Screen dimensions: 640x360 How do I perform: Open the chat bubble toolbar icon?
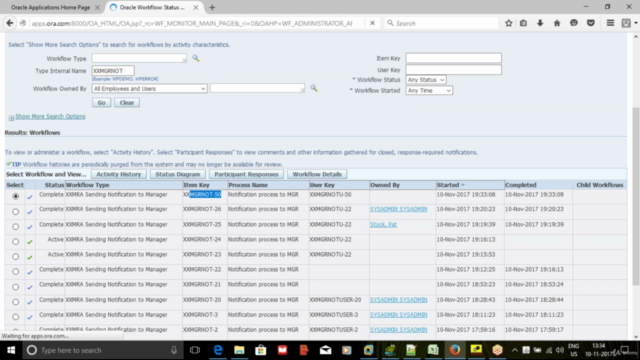pos(574,23)
